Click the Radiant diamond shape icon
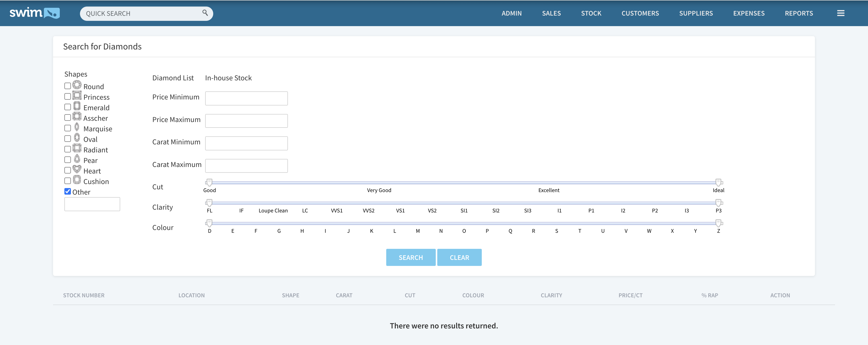The image size is (868, 345). click(x=77, y=148)
